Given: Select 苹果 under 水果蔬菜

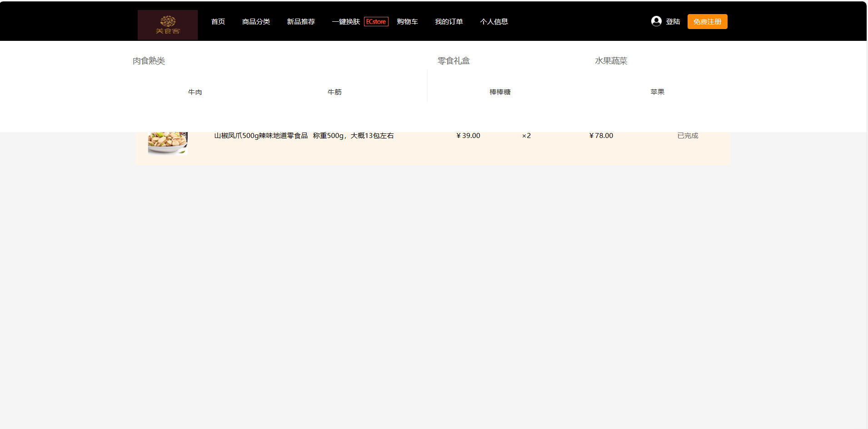Looking at the screenshot, I should point(657,92).
